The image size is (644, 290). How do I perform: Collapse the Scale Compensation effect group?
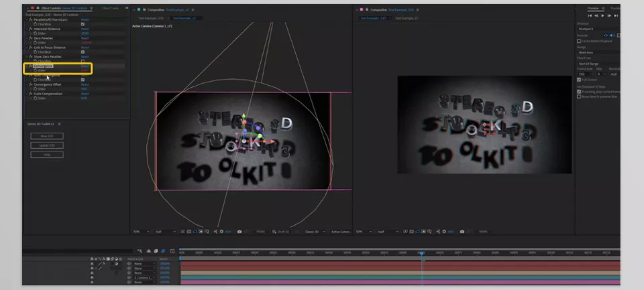tap(27, 94)
